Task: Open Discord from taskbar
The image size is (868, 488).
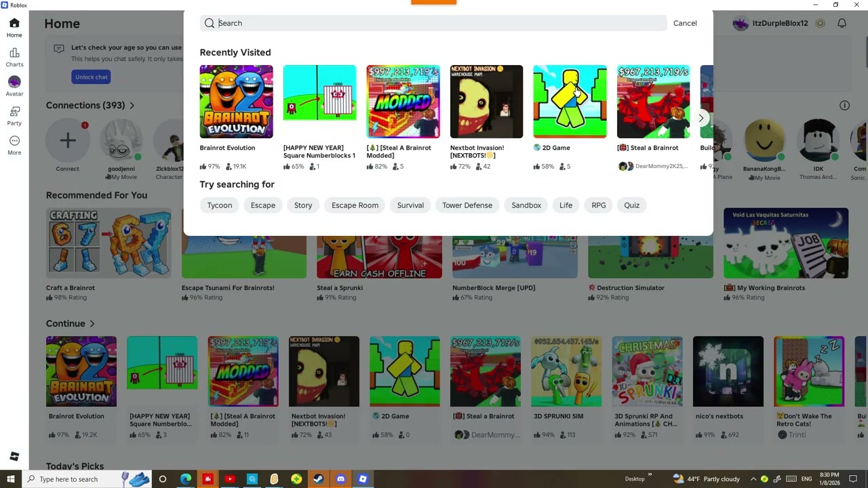Action: 340,479
